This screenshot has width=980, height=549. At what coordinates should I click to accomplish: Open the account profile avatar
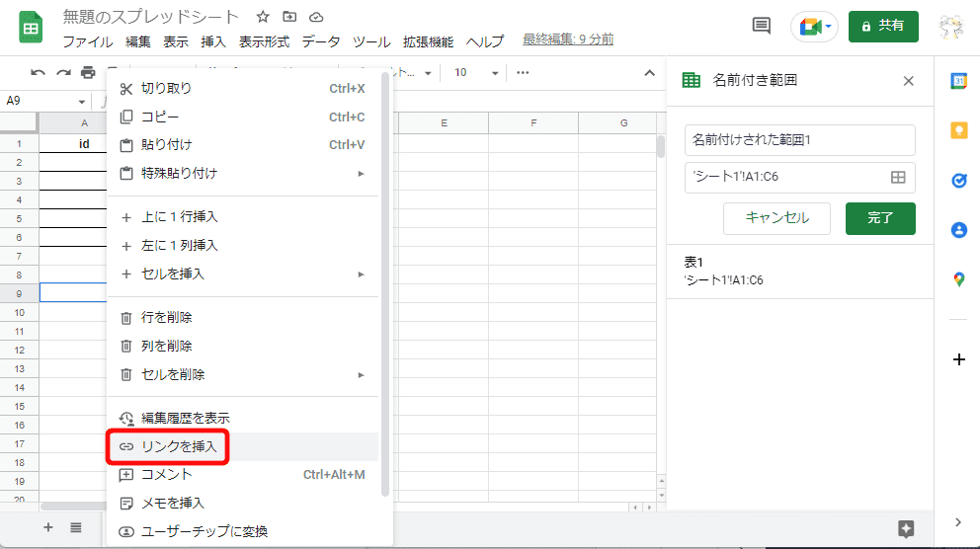pos(951,27)
